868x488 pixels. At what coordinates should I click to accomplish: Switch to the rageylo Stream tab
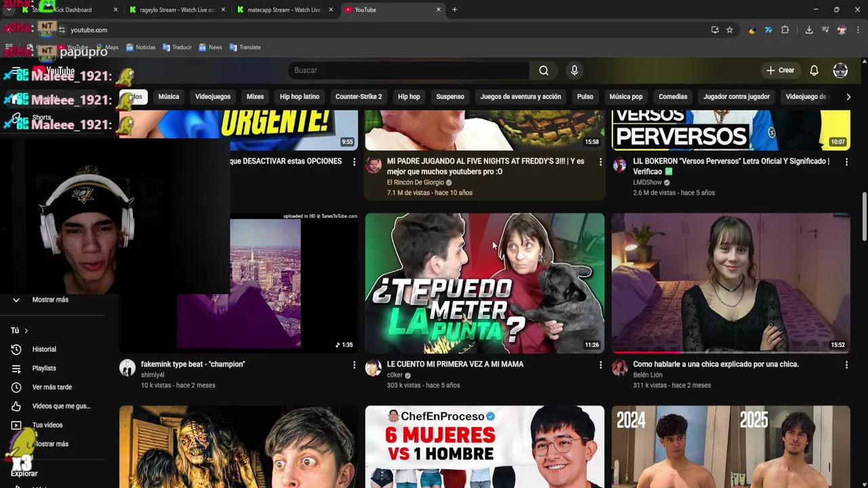177,9
